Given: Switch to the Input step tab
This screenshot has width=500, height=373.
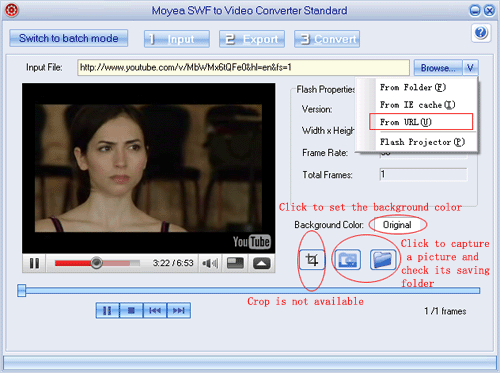Looking at the screenshot, I should (177, 39).
